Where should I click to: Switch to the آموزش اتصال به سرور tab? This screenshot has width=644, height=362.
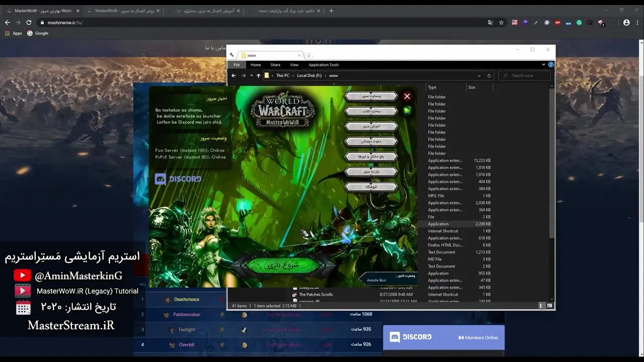[204, 11]
